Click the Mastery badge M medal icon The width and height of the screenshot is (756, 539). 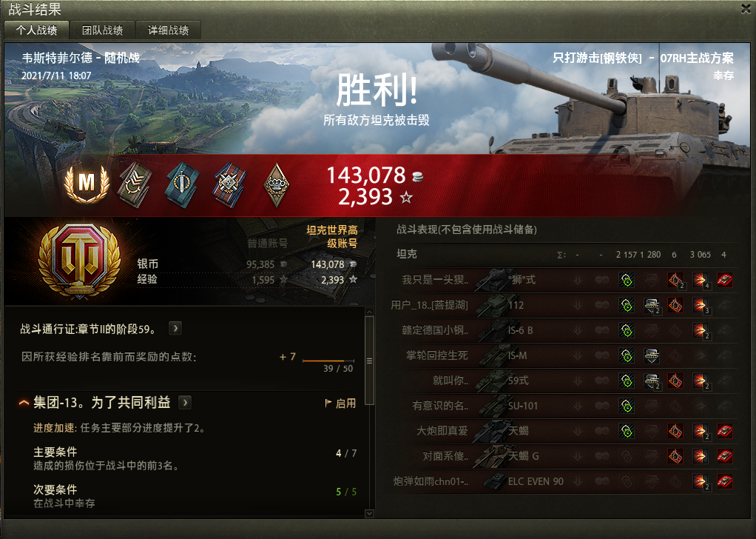tap(87, 184)
